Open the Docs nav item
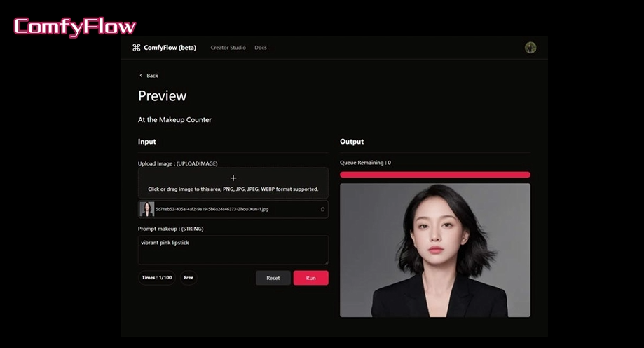The height and width of the screenshot is (348, 644). point(260,48)
